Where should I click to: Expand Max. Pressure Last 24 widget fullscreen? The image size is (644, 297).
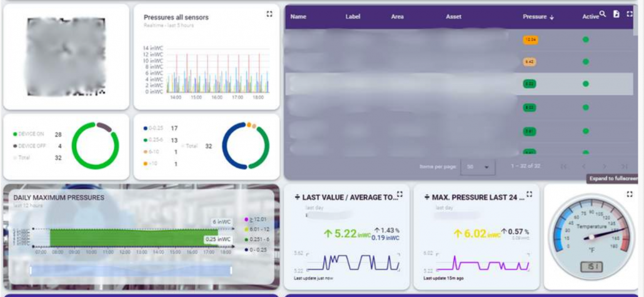point(529,194)
